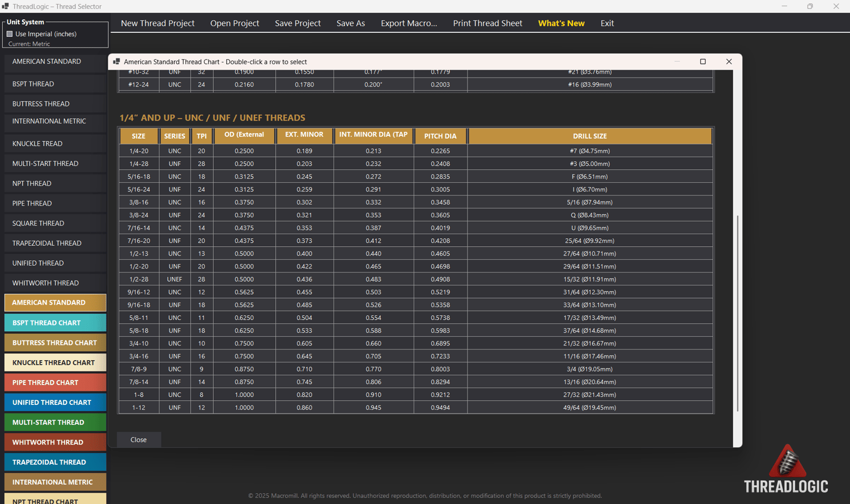Click the red-brown WHITWORTH THREAD button
Image resolution: width=850 pixels, height=504 pixels.
[55, 442]
